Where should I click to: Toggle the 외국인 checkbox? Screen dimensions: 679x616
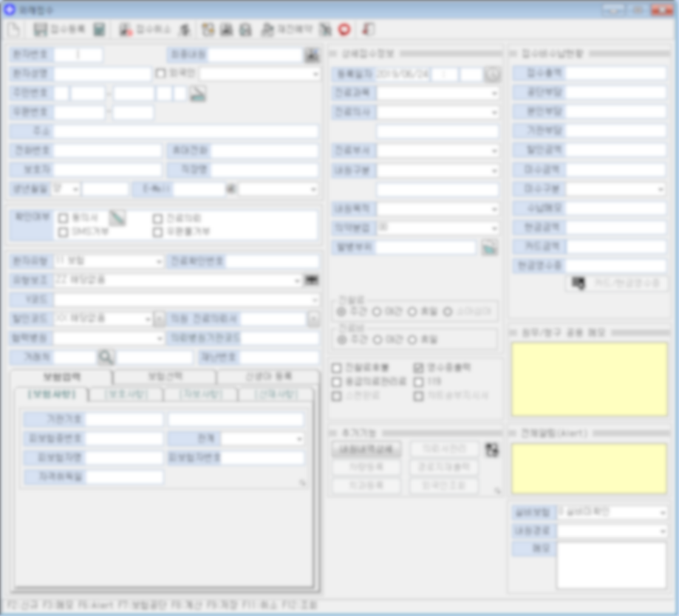point(160,74)
